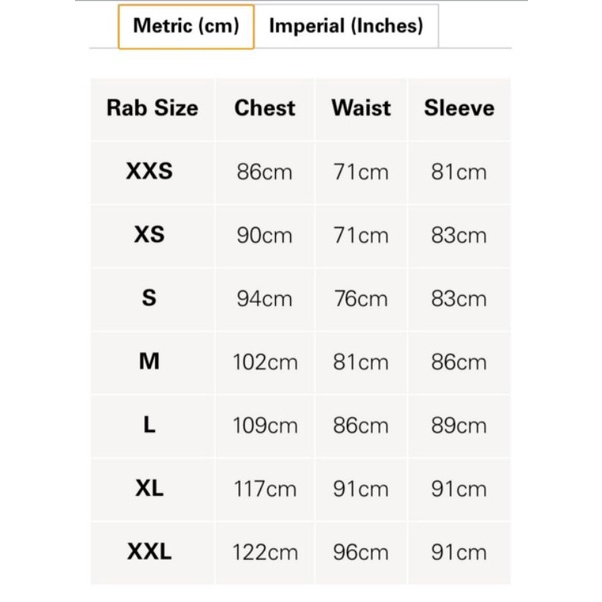Switch to the Metric (cm) tab

(186, 26)
